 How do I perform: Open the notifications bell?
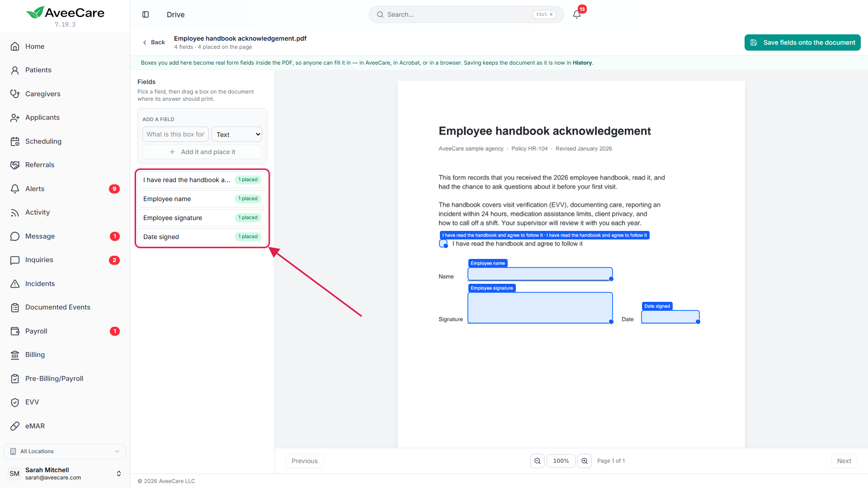tap(577, 14)
